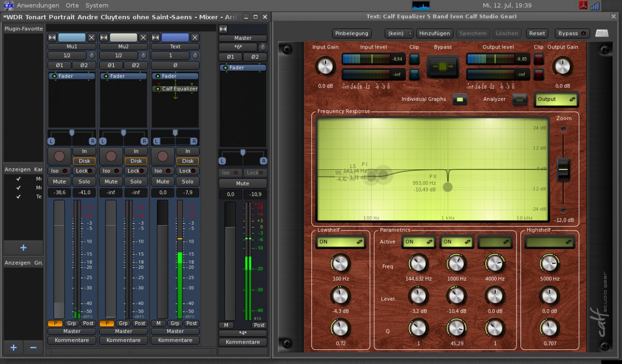Screen dimensions: 622x364
Task: Open the Text strip input selector 1
Action: point(171,56)
